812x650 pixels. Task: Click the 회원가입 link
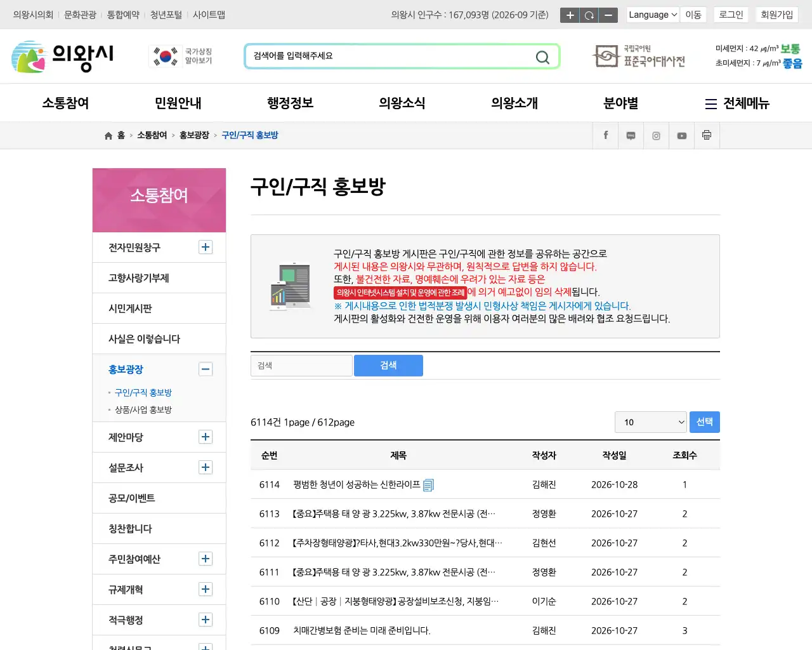tap(777, 15)
